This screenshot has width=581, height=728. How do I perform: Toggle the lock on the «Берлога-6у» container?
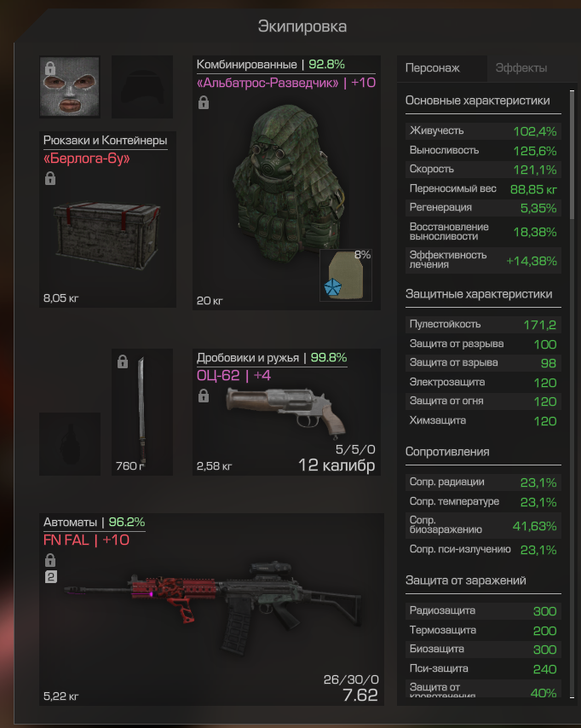50,179
